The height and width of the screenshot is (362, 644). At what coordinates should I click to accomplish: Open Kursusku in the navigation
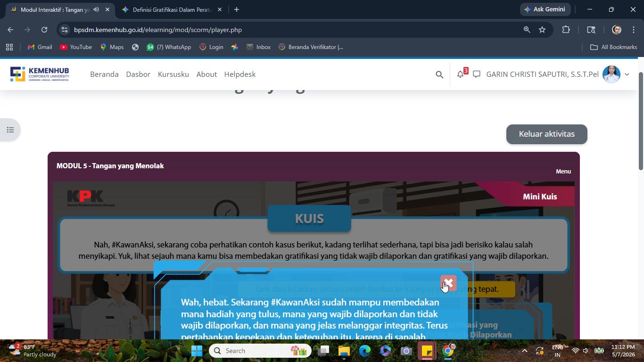[x=173, y=74]
